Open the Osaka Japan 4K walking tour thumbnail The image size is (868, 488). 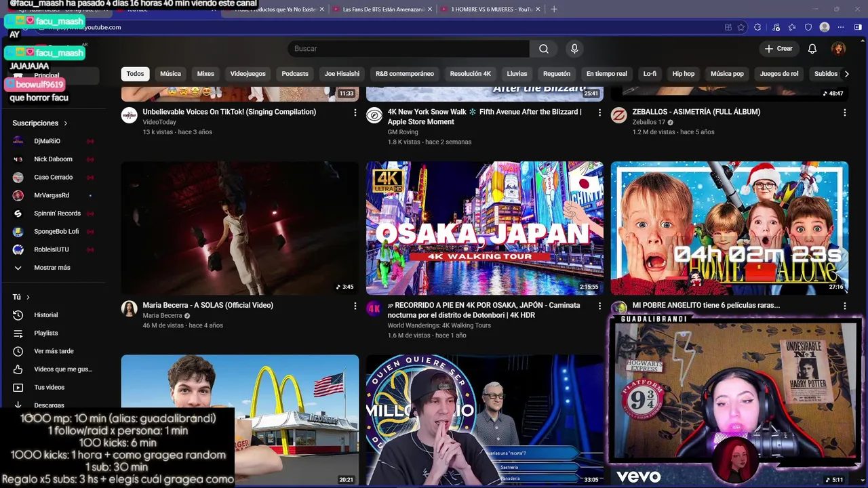point(484,228)
